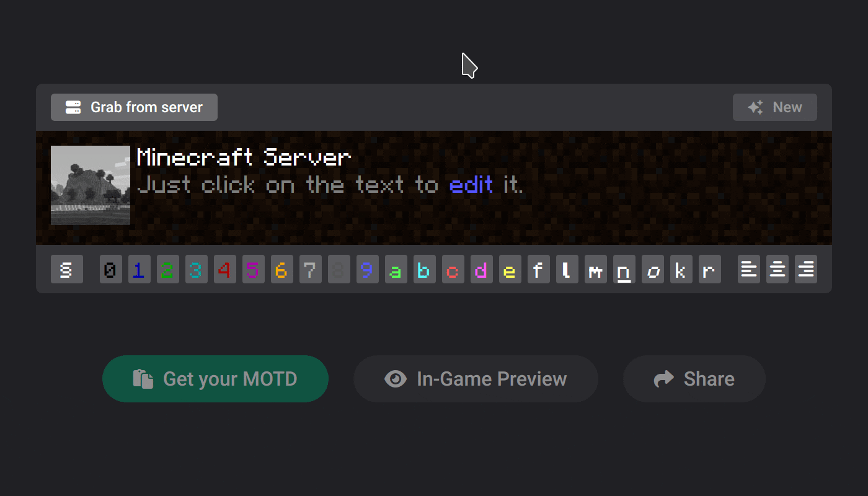The width and height of the screenshot is (868, 496).
Task: Toggle underline formatting code n
Action: click(624, 270)
